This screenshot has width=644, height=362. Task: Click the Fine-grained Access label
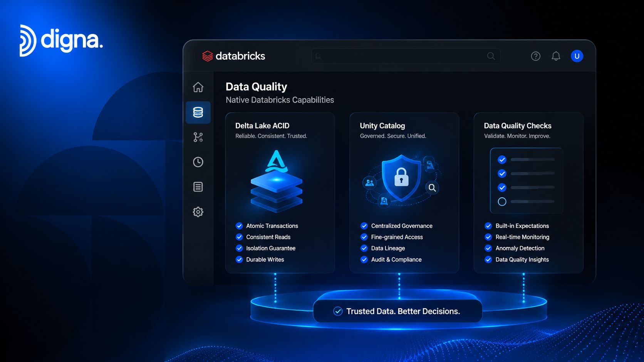coord(397,237)
